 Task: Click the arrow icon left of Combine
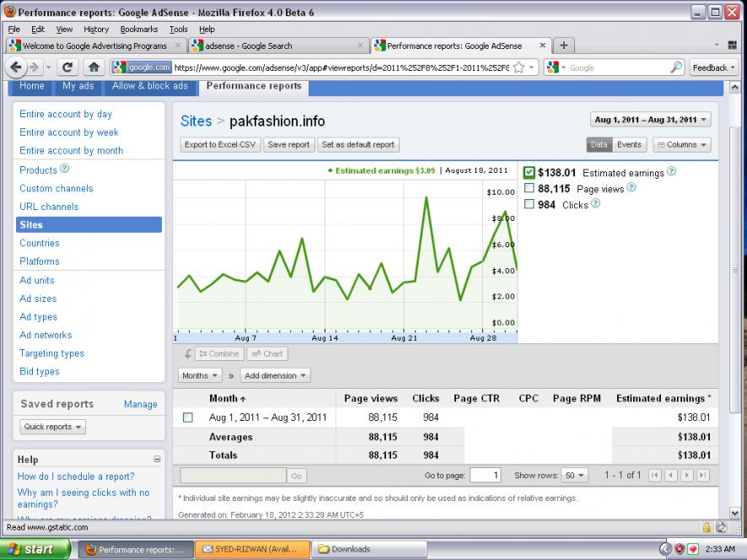(x=188, y=353)
